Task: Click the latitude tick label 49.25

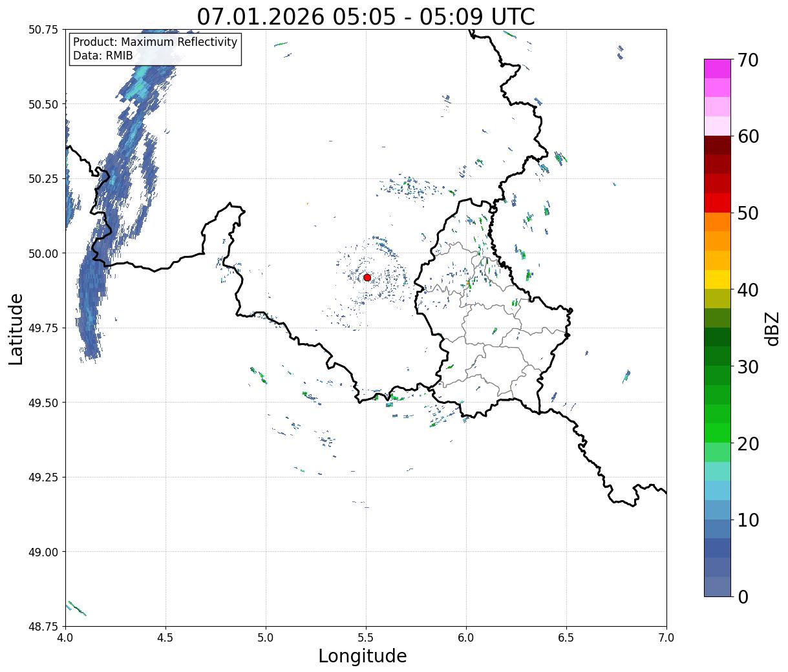Action: pos(43,478)
